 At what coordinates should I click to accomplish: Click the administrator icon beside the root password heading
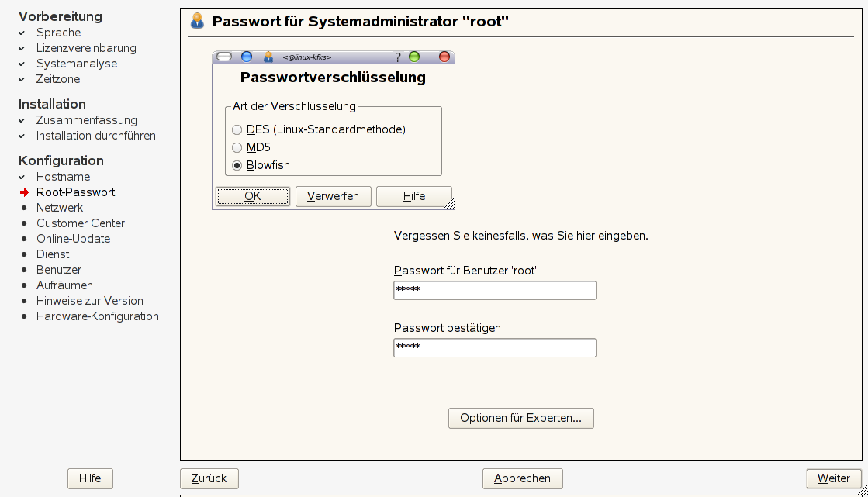click(197, 22)
